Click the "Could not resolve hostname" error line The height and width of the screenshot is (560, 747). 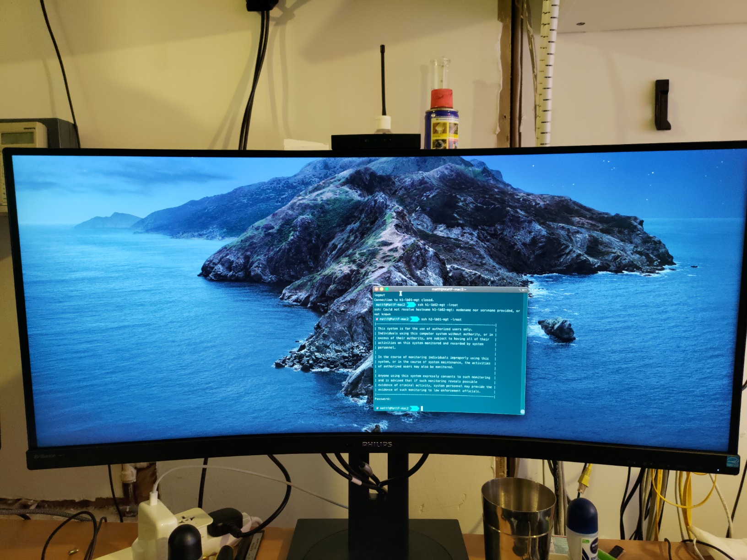point(447,310)
